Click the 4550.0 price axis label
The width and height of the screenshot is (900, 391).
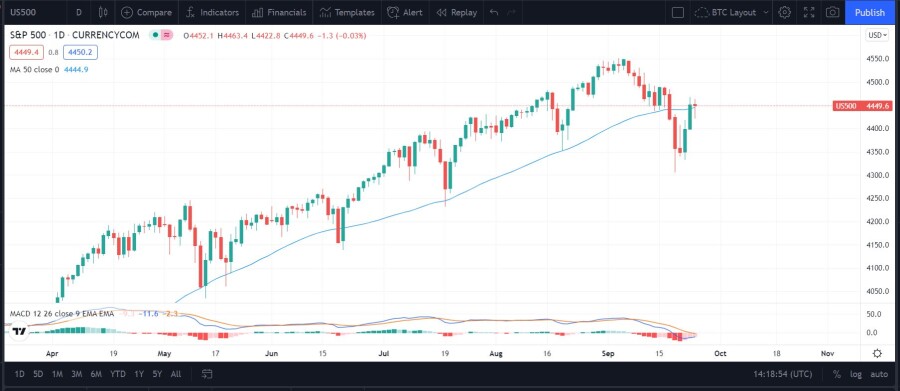(x=878, y=59)
